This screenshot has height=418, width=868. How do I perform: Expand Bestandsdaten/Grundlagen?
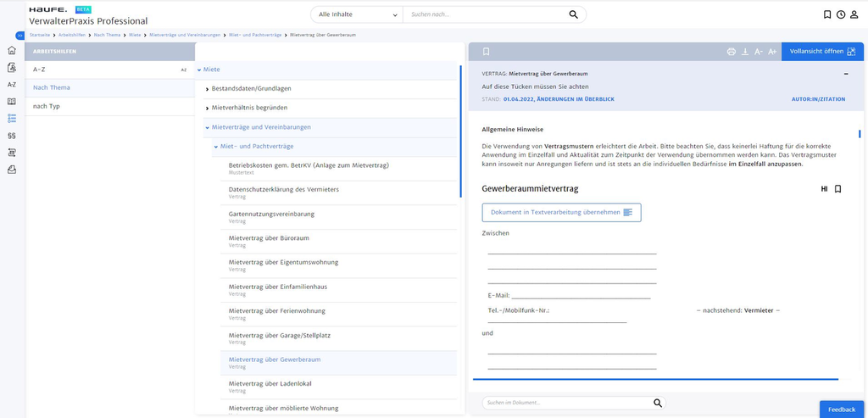[207, 88]
